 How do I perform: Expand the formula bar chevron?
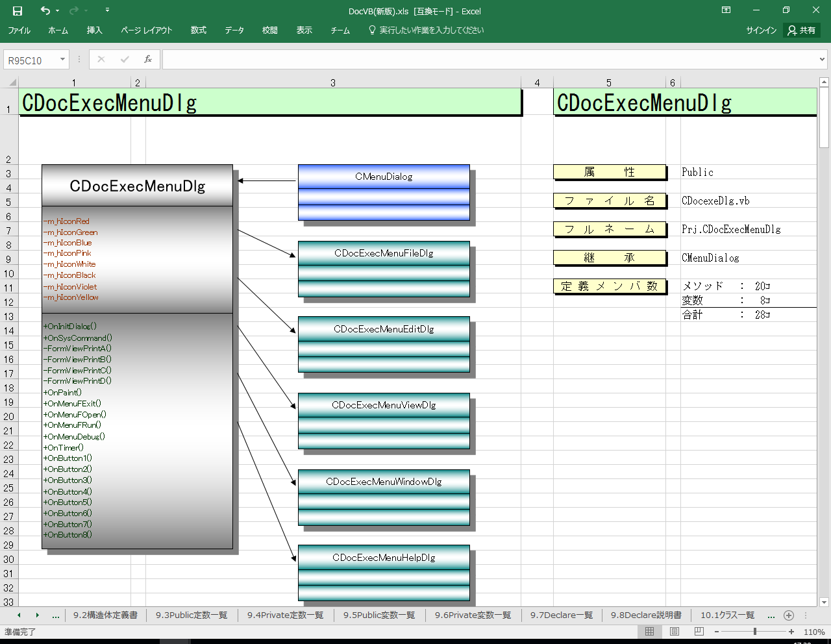pyautogui.click(x=823, y=60)
